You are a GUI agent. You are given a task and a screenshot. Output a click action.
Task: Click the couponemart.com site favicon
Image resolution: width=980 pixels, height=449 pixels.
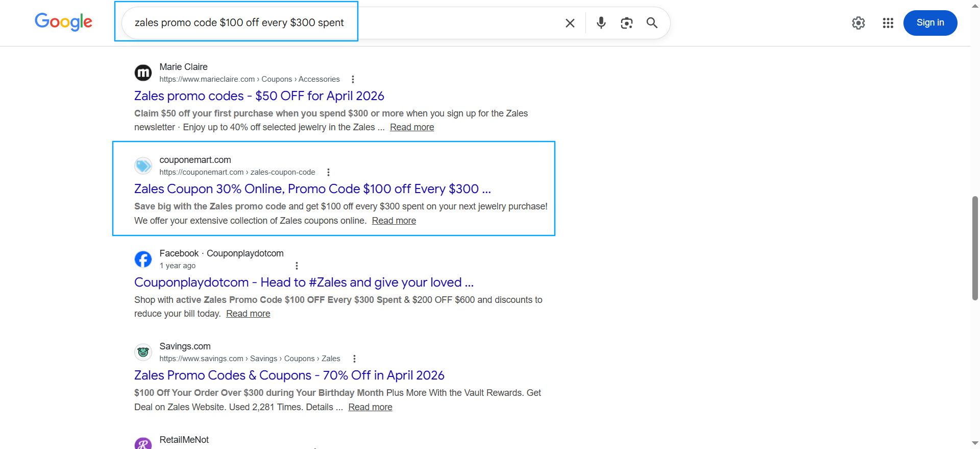[143, 166]
